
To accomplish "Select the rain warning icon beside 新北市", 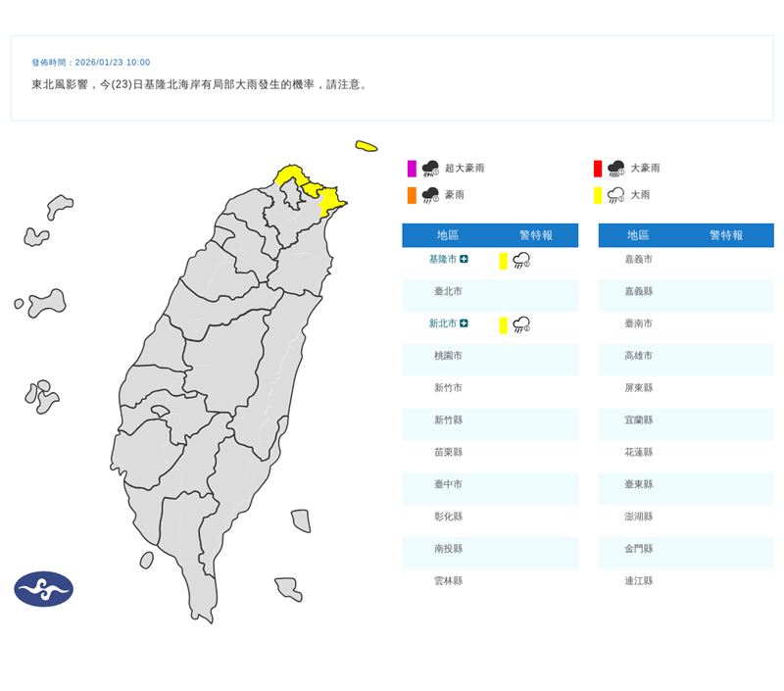I will tap(520, 325).
